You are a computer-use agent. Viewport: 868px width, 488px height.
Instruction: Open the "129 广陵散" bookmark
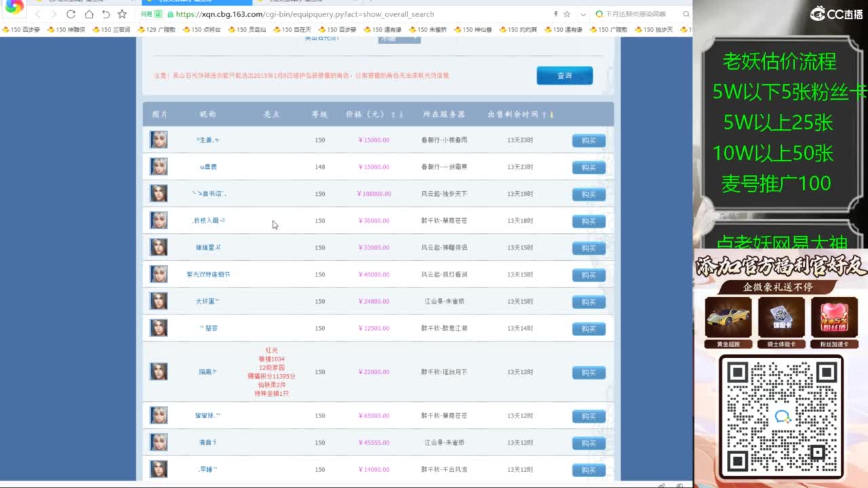[157, 30]
